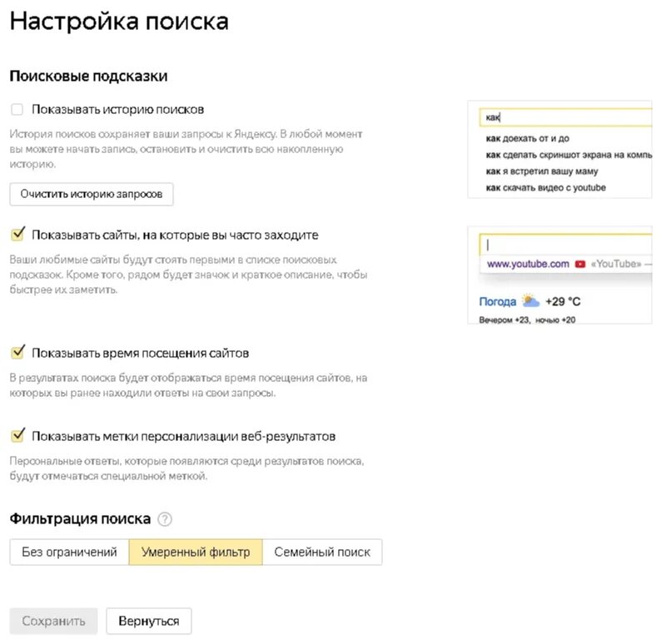Select the Без ограничений filter option
This screenshot has height=644, width=661.
(69, 552)
